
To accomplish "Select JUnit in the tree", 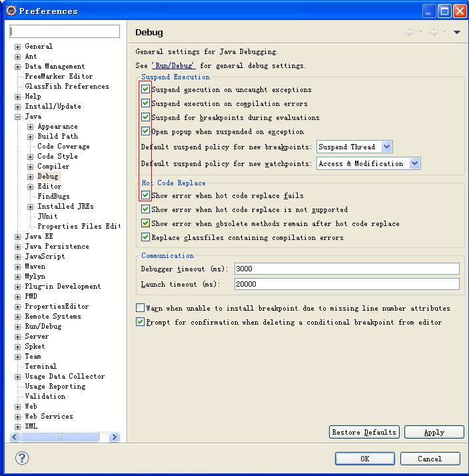I will tap(47, 216).
